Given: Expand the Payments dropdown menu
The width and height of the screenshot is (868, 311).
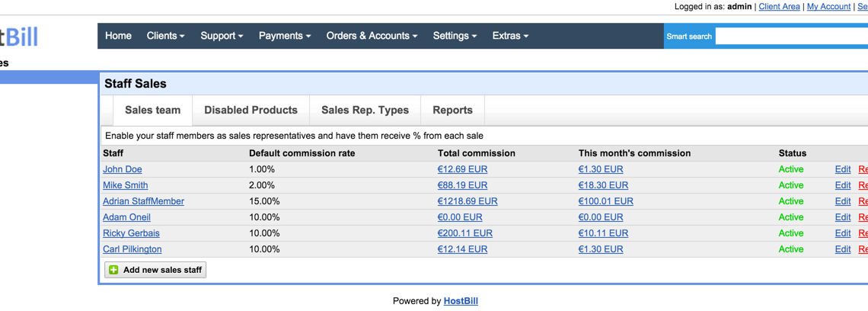Looking at the screenshot, I should [285, 36].
